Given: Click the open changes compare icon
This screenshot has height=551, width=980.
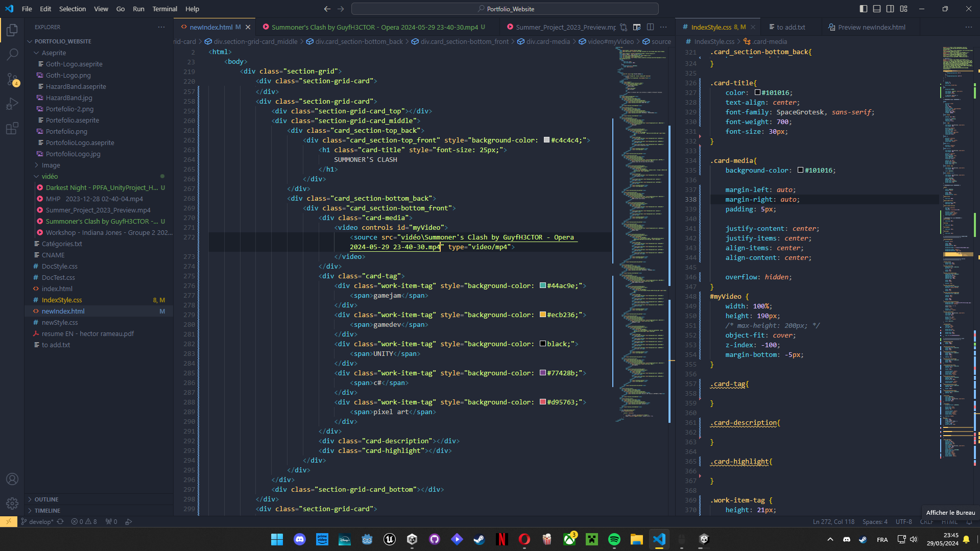Looking at the screenshot, I should (x=624, y=27).
